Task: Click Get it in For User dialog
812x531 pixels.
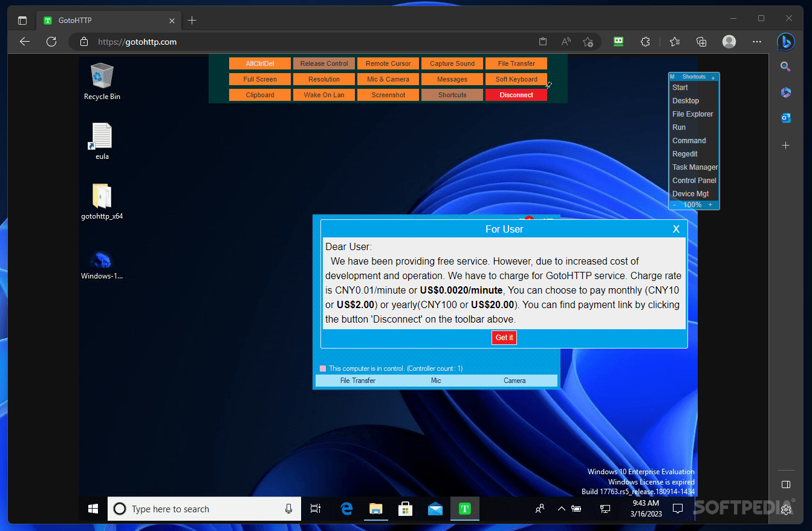Action: pos(504,338)
